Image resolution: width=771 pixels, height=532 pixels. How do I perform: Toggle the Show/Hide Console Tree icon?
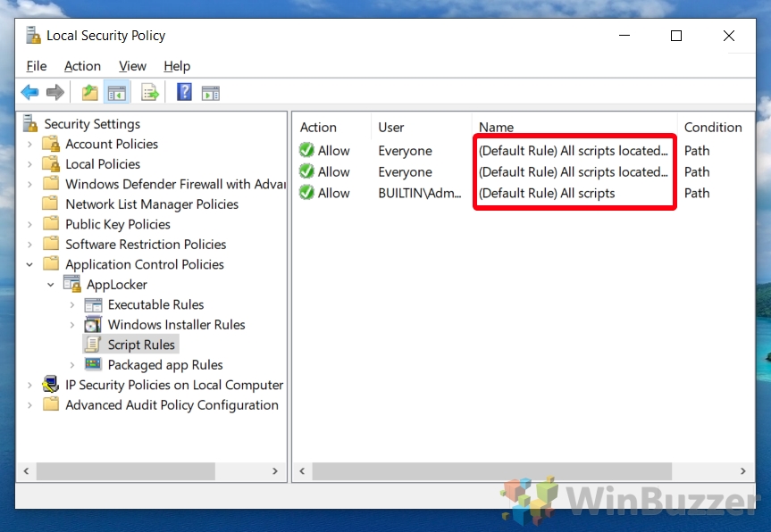[x=116, y=92]
